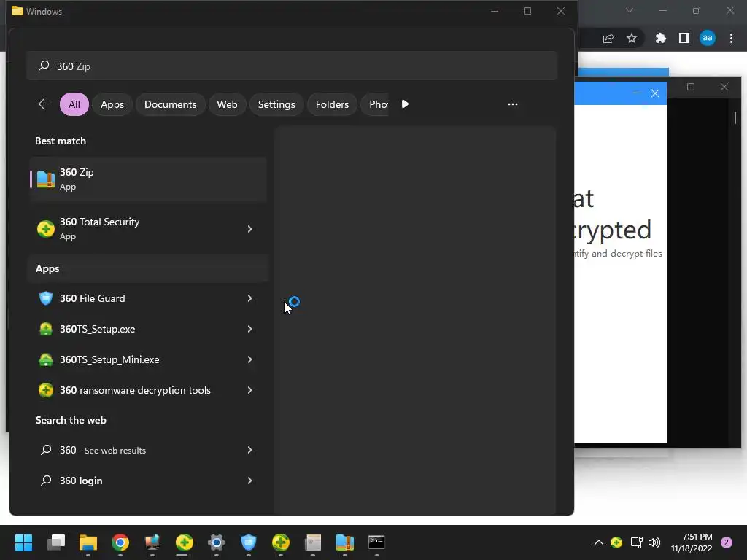This screenshot has width=747, height=560.
Task: Expand 360 ransomware decryption tools chevron
Action: (x=249, y=390)
